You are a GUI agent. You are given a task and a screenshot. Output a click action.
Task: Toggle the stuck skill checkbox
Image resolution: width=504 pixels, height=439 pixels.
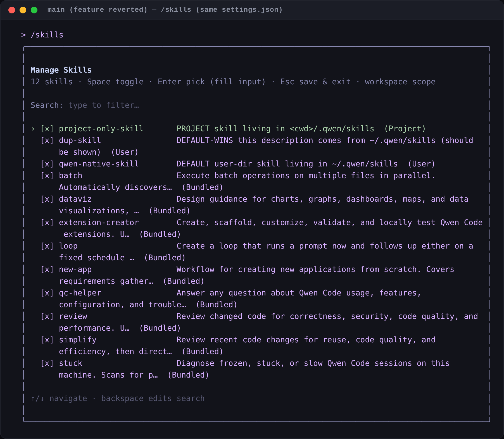click(47, 363)
